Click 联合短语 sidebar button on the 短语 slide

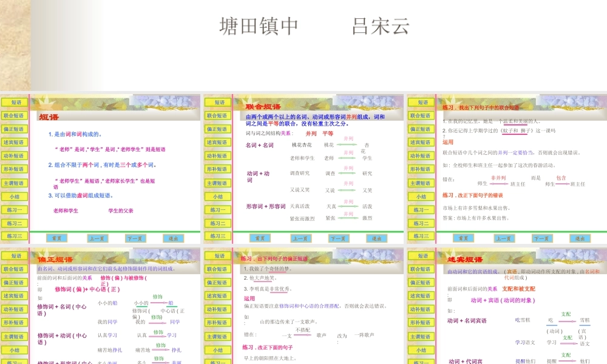pyautogui.click(x=15, y=116)
